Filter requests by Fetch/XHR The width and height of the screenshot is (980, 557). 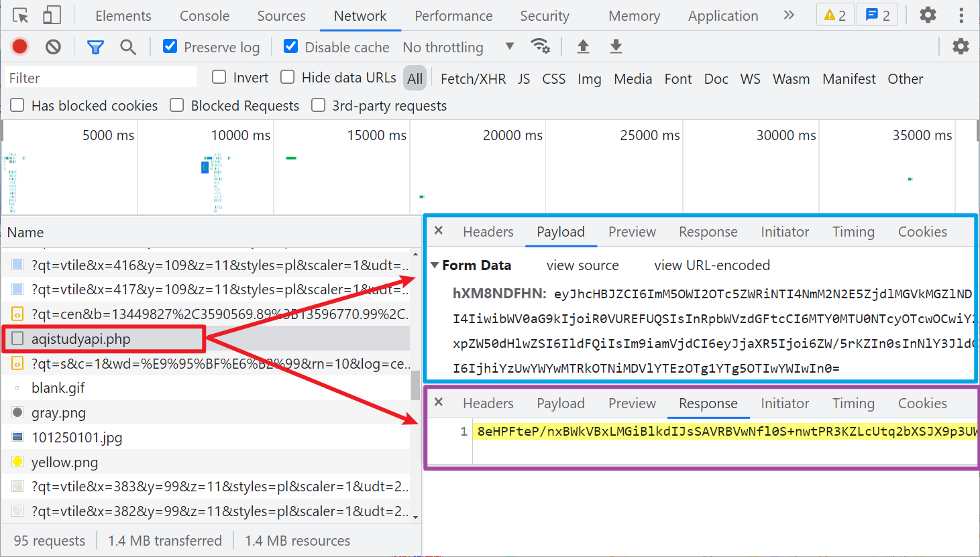click(x=474, y=78)
